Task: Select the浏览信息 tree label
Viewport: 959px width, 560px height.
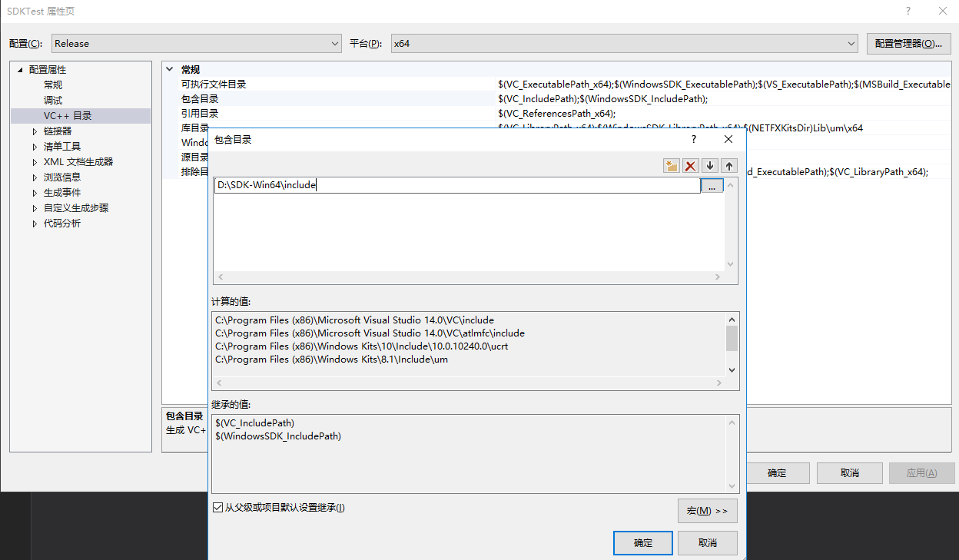Action: [x=62, y=177]
